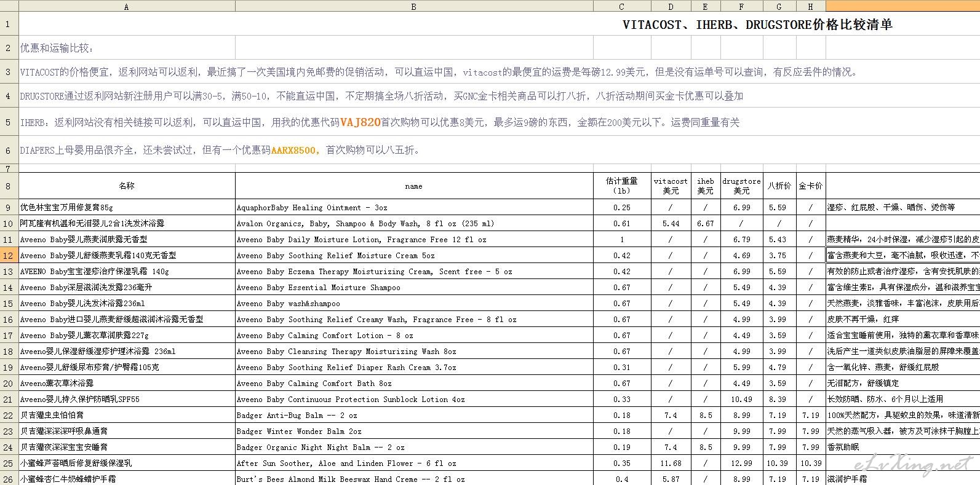Click cell Aveeno Baby Calming Comfort Lotion - 8 oz
The image size is (980, 485).
point(414,335)
